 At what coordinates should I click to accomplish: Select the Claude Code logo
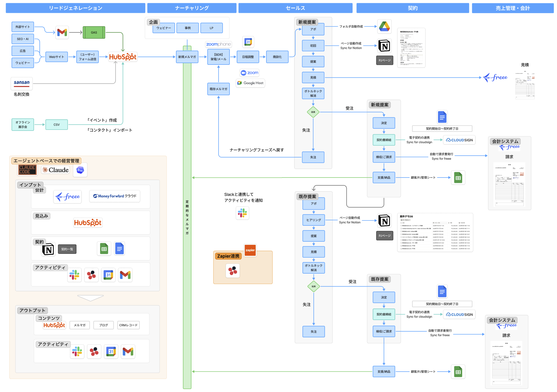pos(27,170)
